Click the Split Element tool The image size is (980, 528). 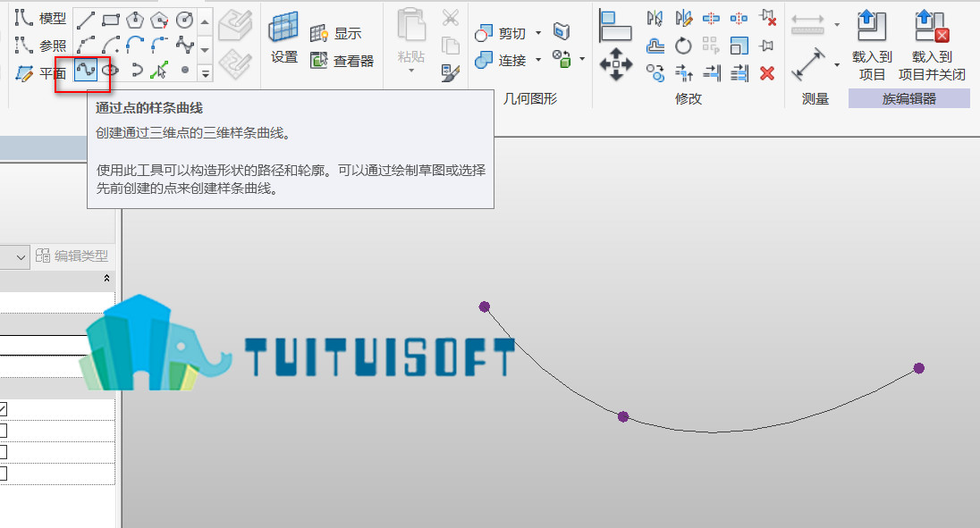coord(711,18)
